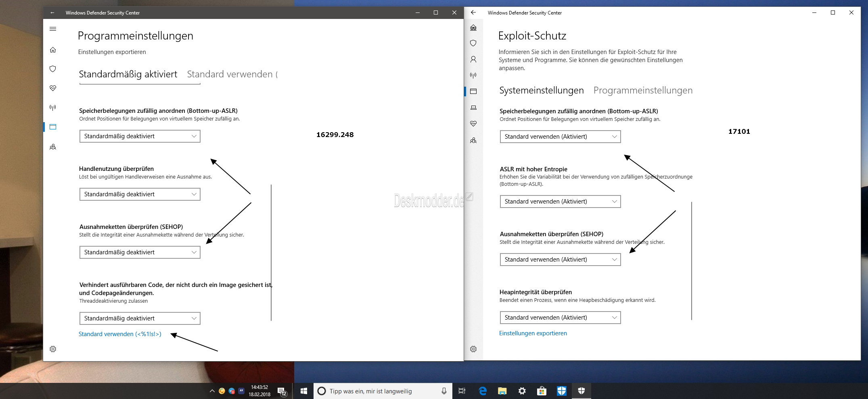The width and height of the screenshot is (868, 399).
Task: Expand SEHOP dropdown in left window
Action: [140, 252]
